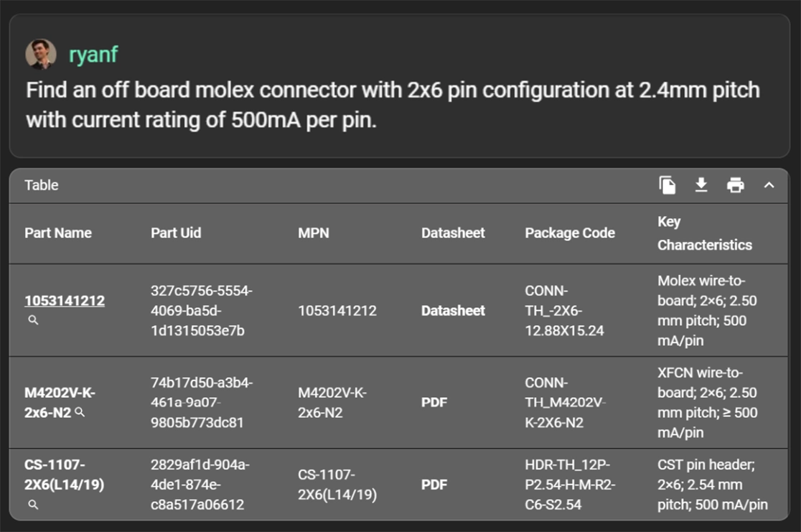801x532 pixels.
Task: Print the parts table
Action: [735, 185]
